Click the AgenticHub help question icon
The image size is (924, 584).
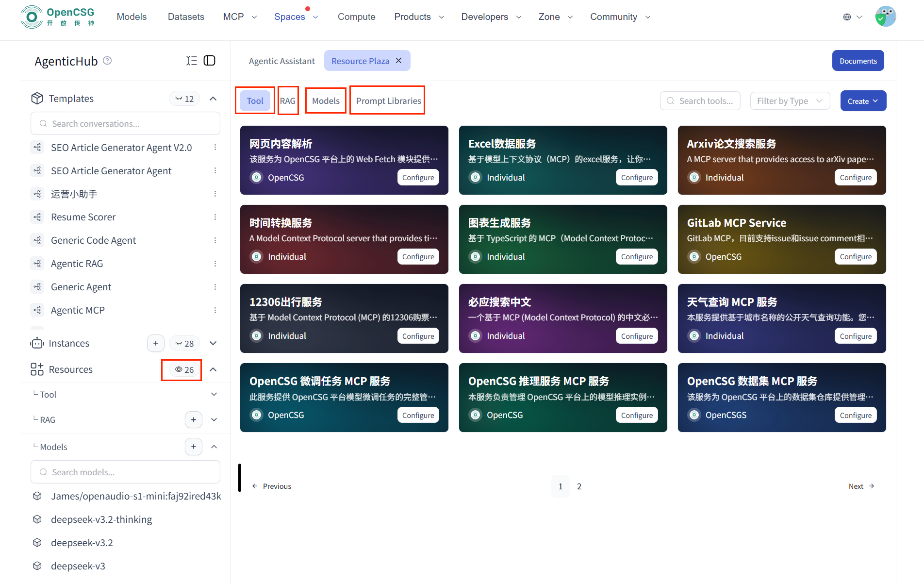108,61
